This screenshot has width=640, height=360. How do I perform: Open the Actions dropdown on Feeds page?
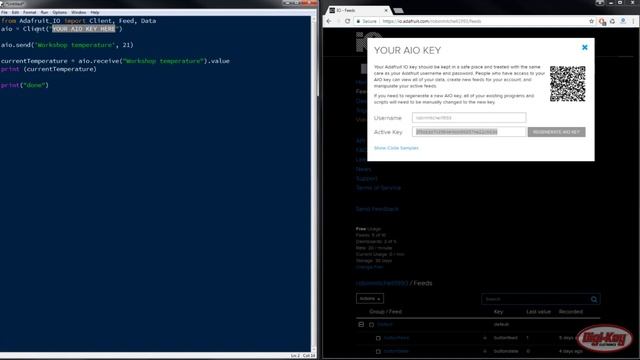coord(370,298)
